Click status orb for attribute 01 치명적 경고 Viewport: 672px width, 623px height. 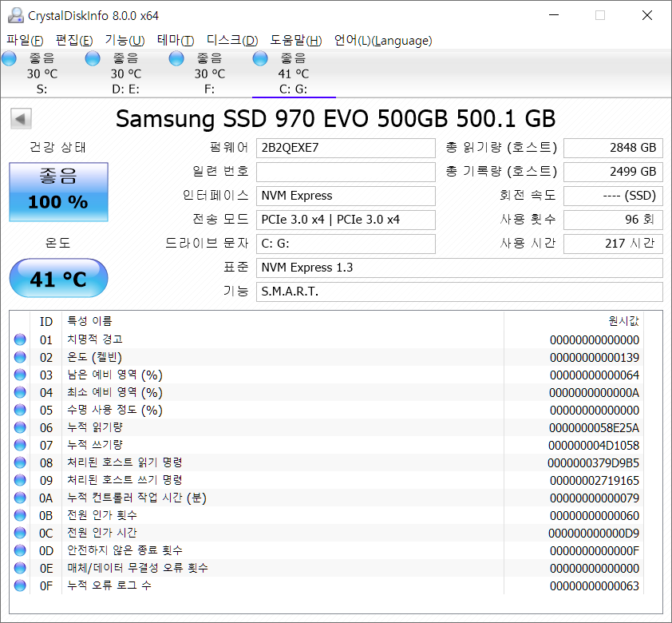[x=20, y=339]
